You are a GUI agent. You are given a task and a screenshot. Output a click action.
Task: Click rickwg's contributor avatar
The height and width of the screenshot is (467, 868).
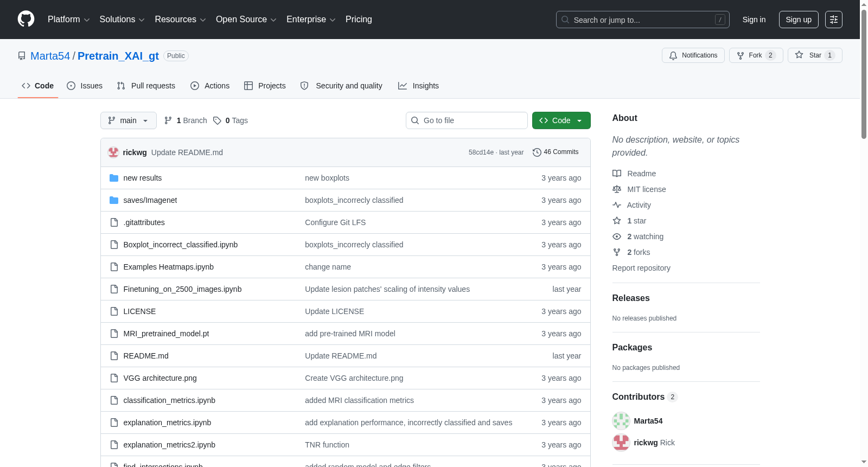(621, 443)
